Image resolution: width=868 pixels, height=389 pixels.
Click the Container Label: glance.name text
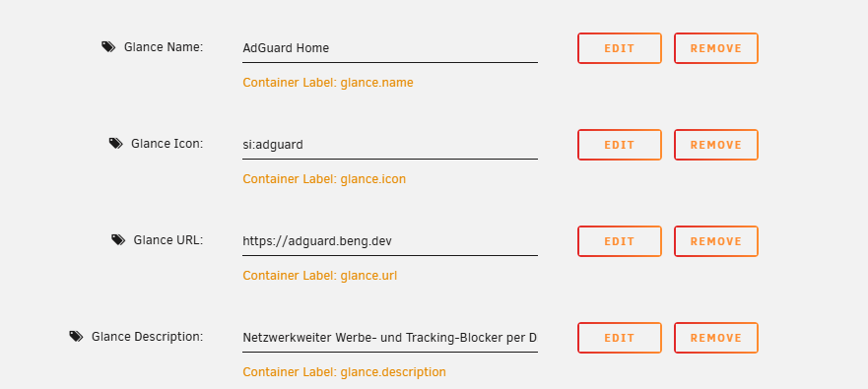click(x=328, y=83)
